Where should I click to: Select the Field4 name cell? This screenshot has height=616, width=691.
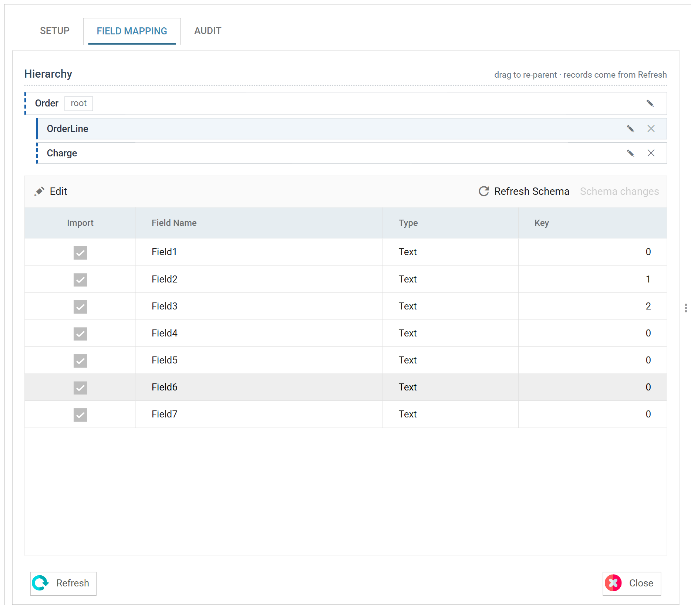tap(259, 333)
